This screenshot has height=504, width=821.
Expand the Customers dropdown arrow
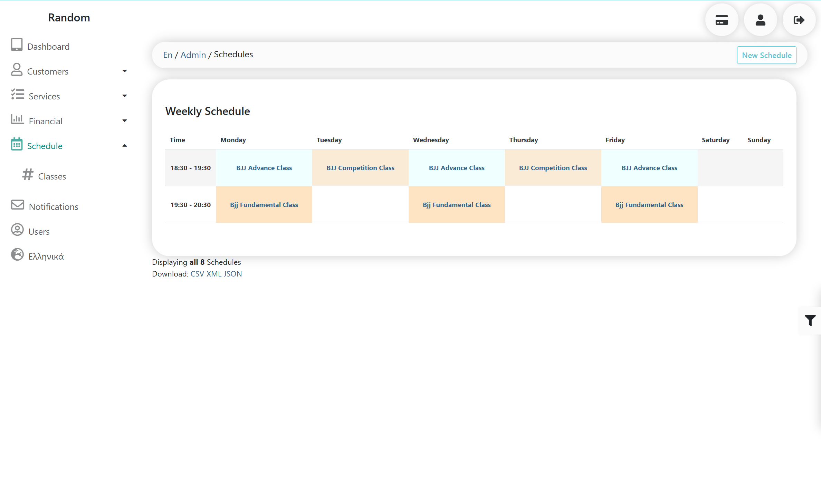point(125,71)
